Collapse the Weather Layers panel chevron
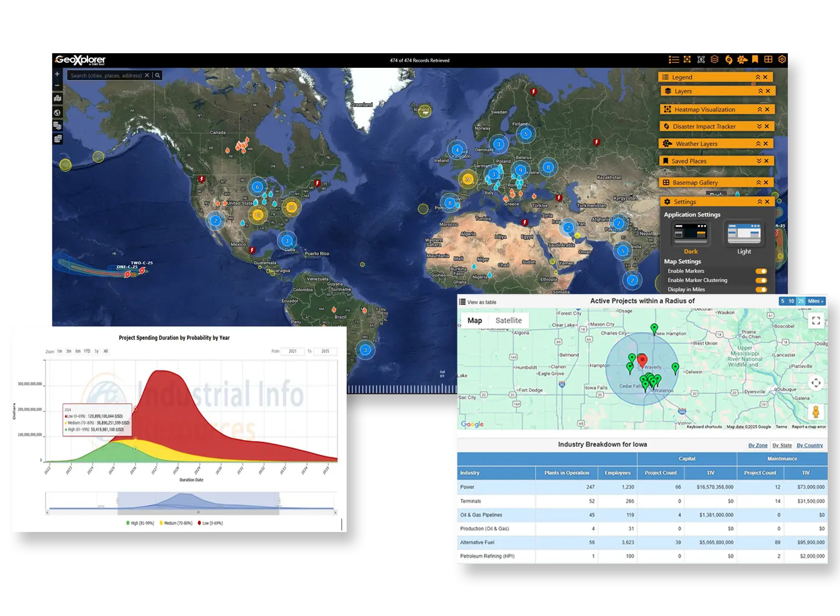840x616 pixels. (758, 144)
